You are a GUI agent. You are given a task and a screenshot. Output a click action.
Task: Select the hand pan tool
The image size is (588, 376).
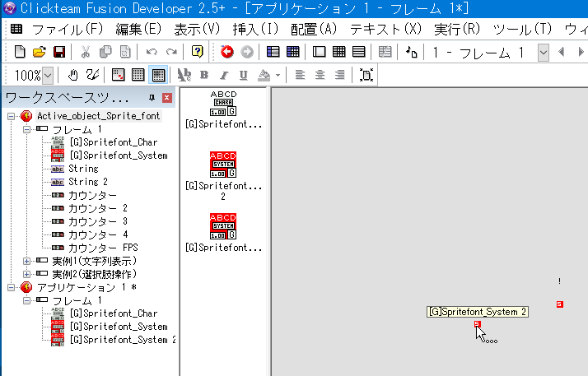click(x=73, y=75)
